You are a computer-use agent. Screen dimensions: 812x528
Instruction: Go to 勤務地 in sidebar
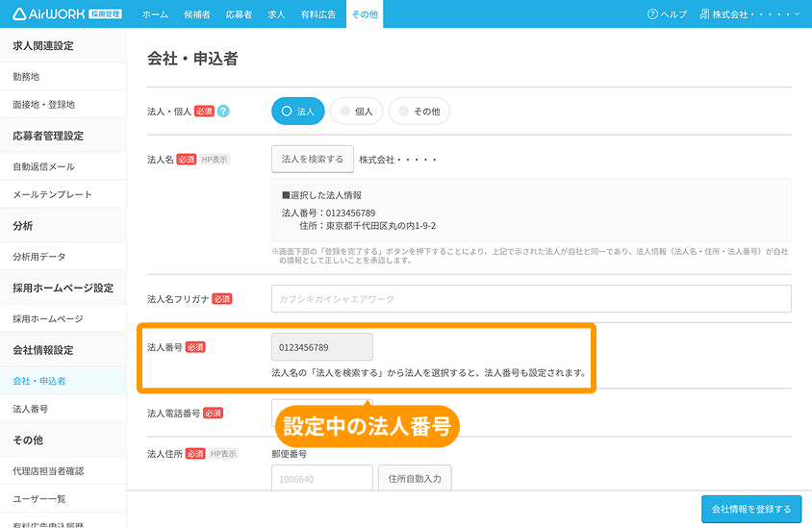tap(63, 77)
